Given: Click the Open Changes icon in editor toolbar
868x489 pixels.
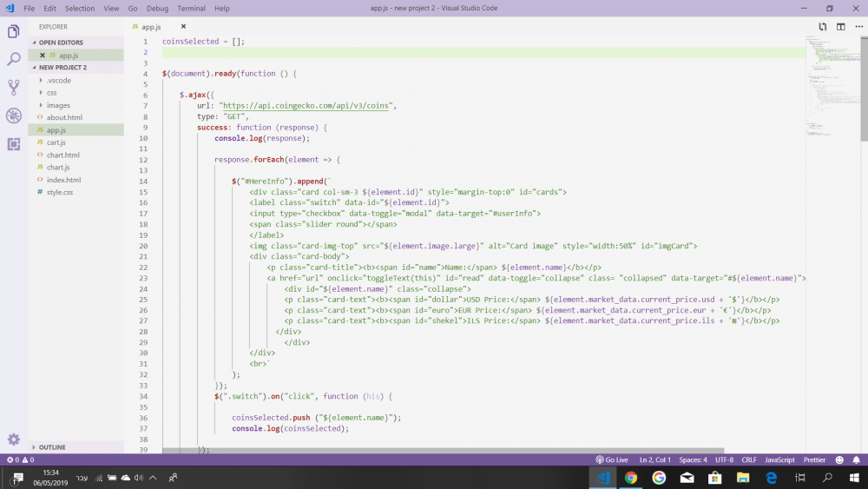Looking at the screenshot, I should click(823, 27).
